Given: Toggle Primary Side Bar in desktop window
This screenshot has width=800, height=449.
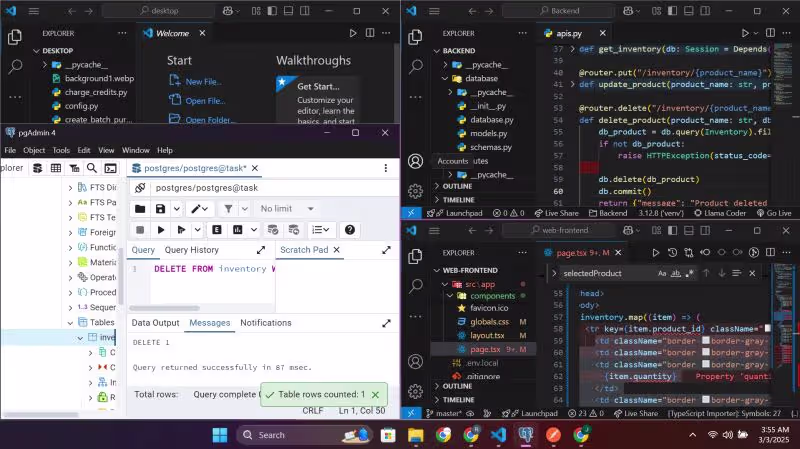Looking at the screenshot, I should coord(272,11).
